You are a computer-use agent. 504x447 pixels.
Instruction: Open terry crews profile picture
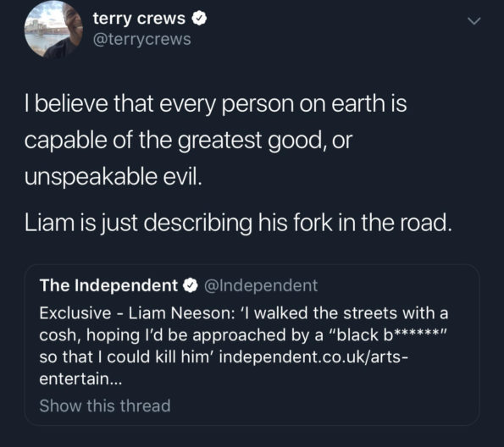pyautogui.click(x=53, y=30)
